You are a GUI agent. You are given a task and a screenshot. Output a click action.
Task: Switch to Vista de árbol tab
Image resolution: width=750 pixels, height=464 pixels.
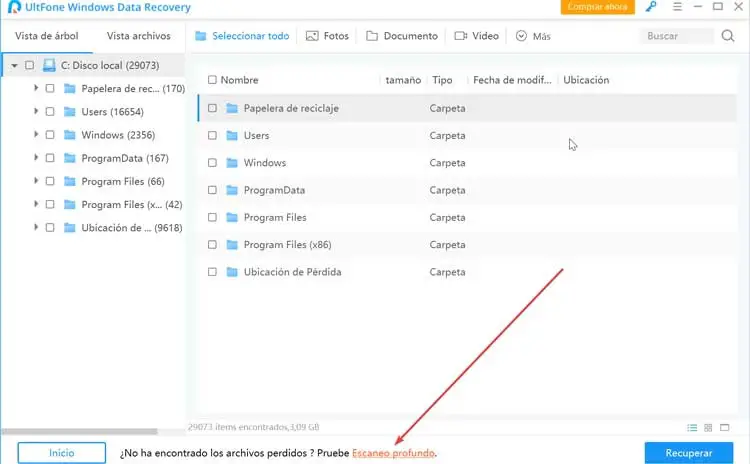46,36
